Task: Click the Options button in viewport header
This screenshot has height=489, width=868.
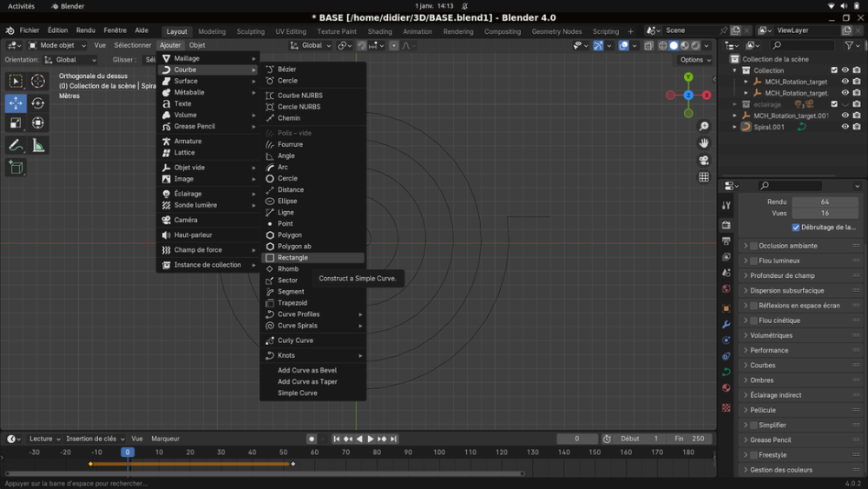Action: [694, 60]
